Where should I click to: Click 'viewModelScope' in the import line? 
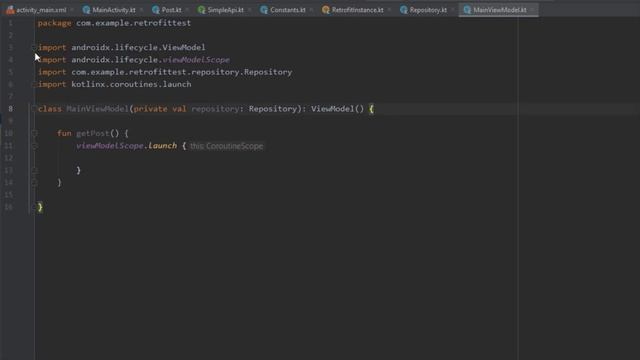[x=196, y=60]
